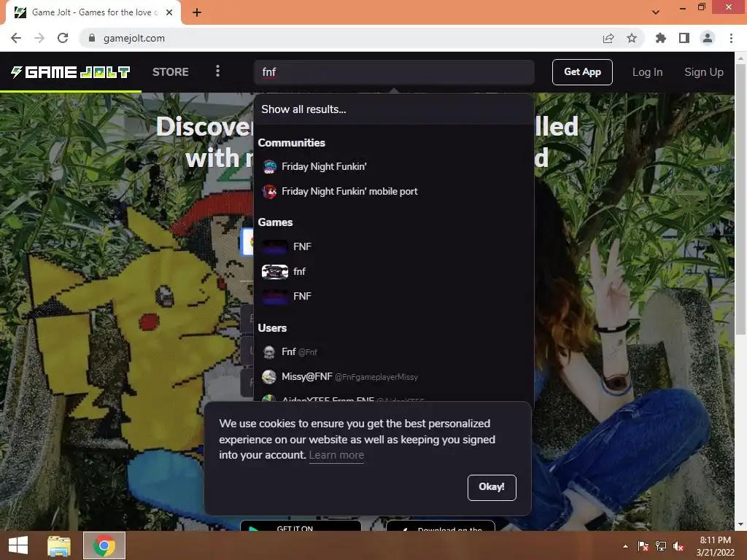Dismiss cookie notice with Okay!
The width and height of the screenshot is (747, 560).
pyautogui.click(x=492, y=487)
